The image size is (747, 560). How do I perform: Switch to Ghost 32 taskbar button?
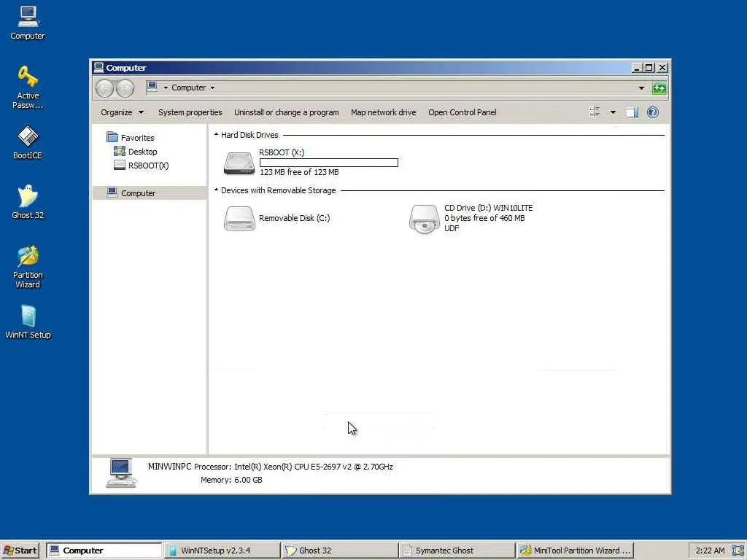[340, 551]
